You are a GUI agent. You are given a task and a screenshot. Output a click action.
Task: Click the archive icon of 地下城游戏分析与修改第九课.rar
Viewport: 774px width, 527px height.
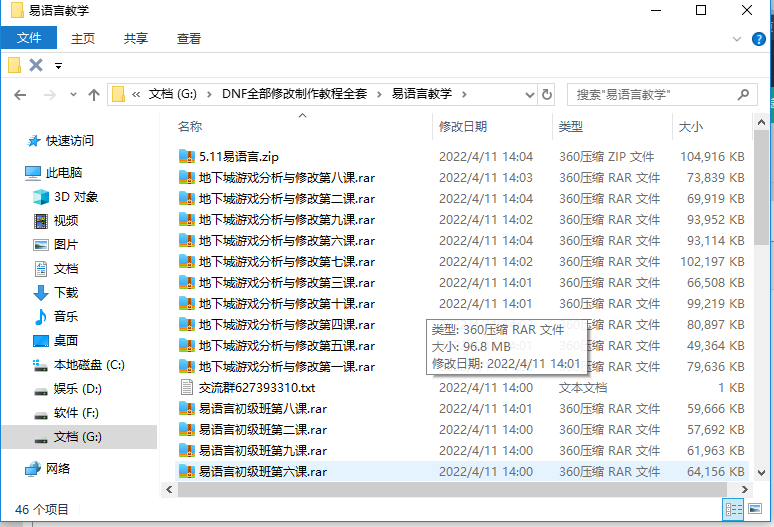[x=187, y=220]
